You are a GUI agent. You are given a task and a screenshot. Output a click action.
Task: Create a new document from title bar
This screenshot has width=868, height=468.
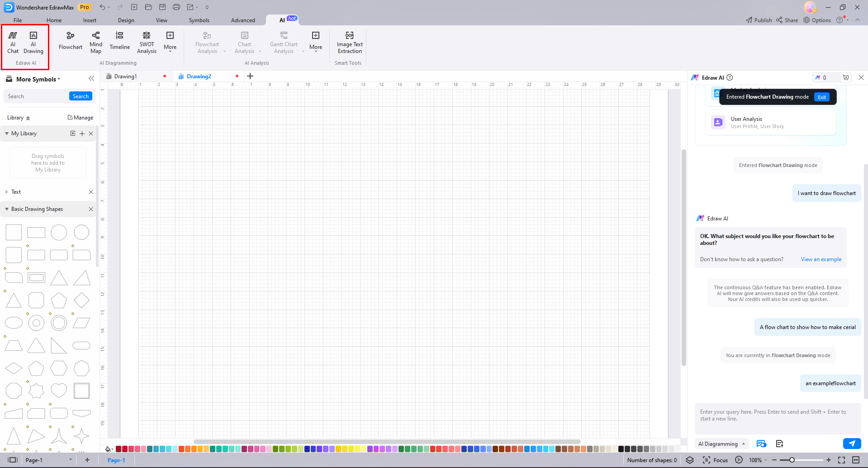point(134,7)
